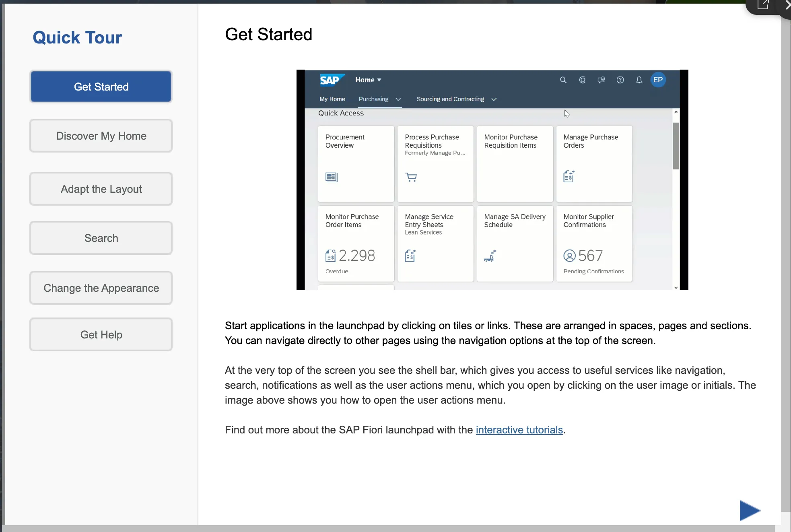Open the help question mark icon
791x532 pixels.
(620, 80)
